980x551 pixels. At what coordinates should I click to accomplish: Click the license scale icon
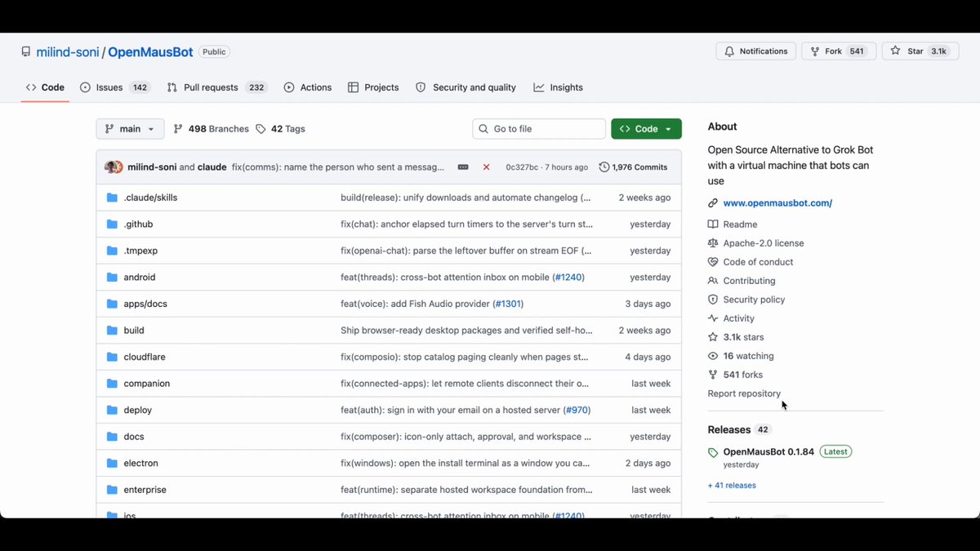[x=713, y=243]
